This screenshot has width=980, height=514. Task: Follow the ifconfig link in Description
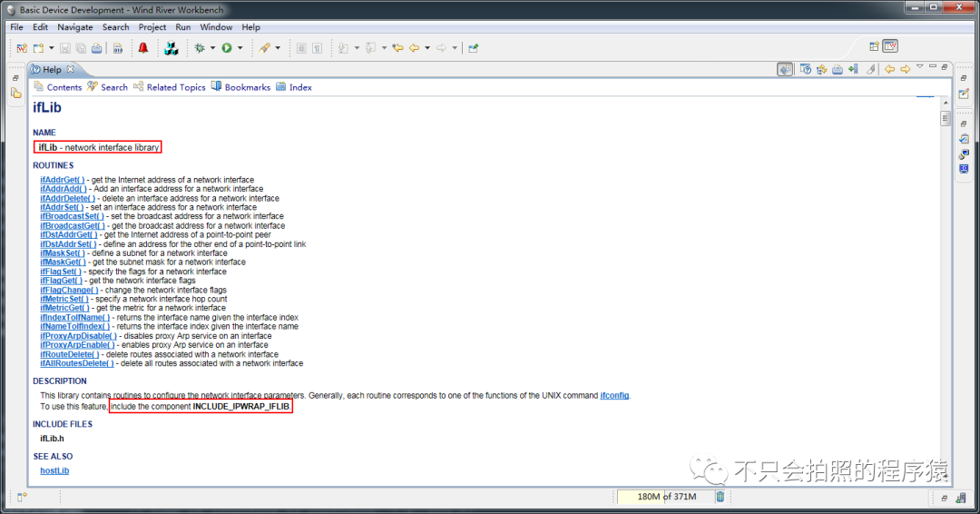point(614,395)
